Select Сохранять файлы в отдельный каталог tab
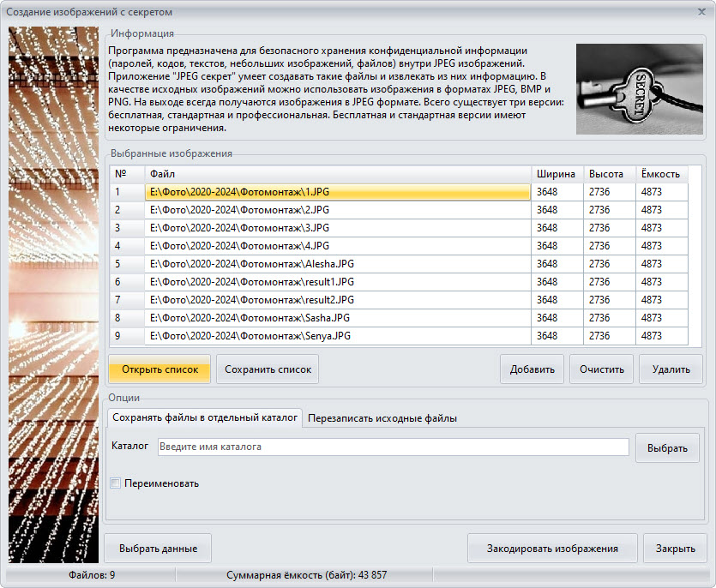This screenshot has height=588, width=716. [x=205, y=418]
